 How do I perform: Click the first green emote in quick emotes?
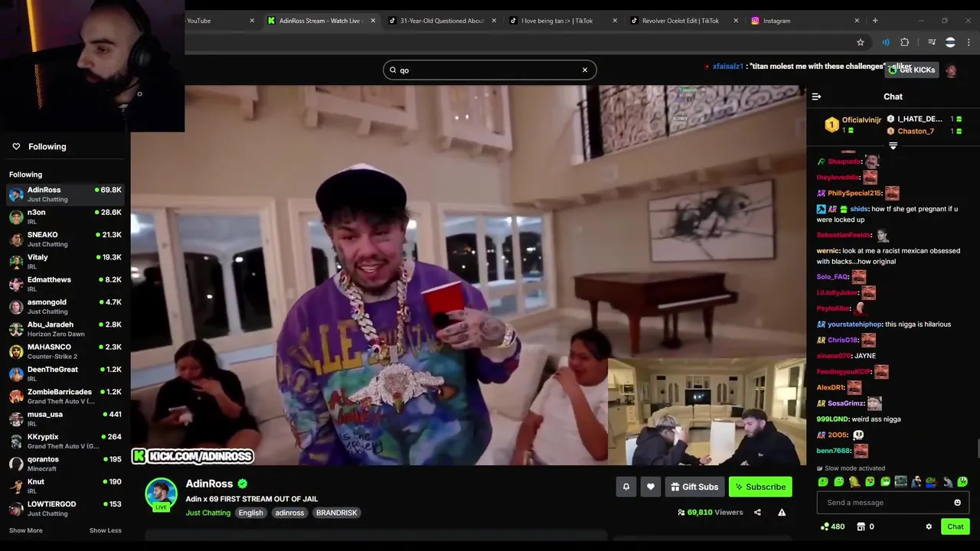[x=823, y=482]
